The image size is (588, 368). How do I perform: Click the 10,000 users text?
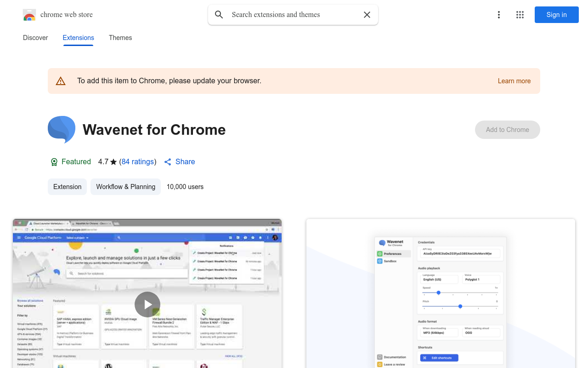(185, 187)
